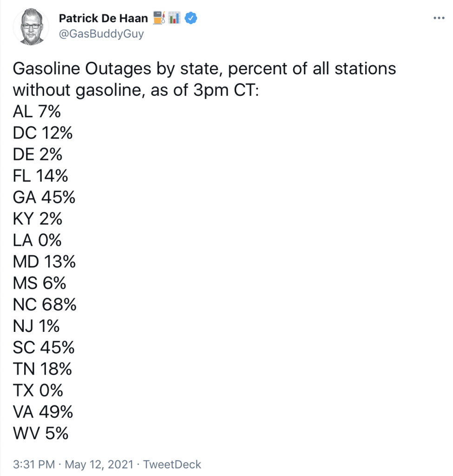Click the FL 14% line
Image resolution: width=453 pixels, height=476 pixels.
(40, 176)
